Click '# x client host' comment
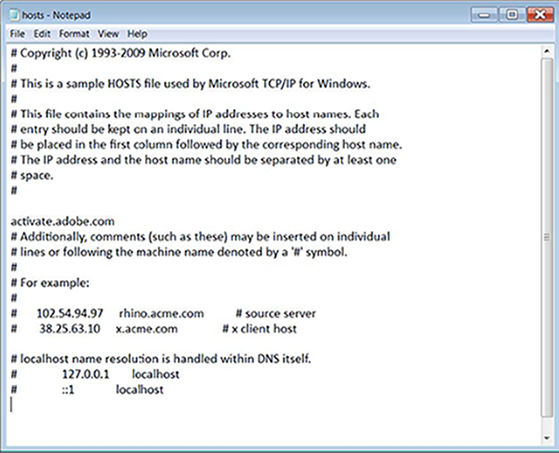This screenshot has height=453, width=559. point(259,329)
